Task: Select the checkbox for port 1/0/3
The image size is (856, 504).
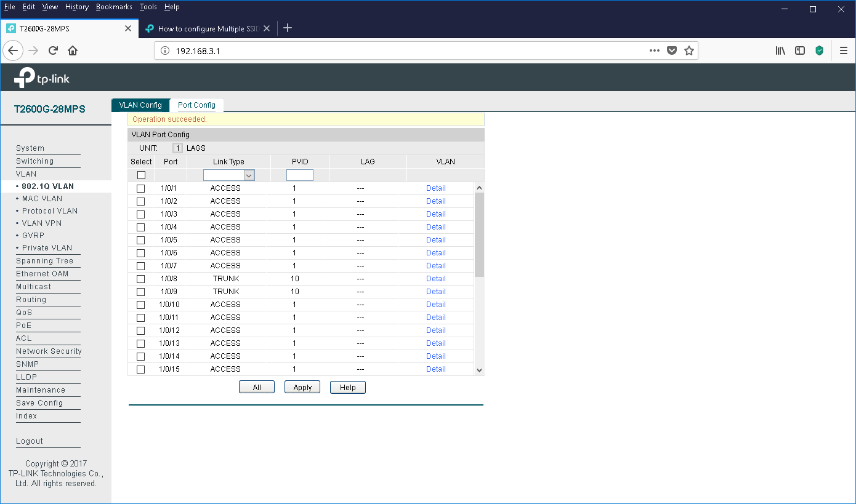Action: click(x=141, y=214)
